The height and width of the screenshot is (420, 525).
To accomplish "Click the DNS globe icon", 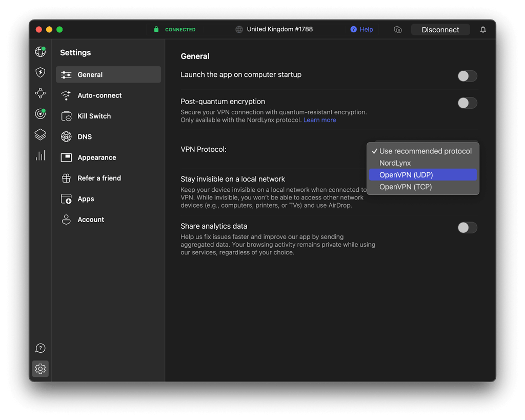I will coord(66,136).
